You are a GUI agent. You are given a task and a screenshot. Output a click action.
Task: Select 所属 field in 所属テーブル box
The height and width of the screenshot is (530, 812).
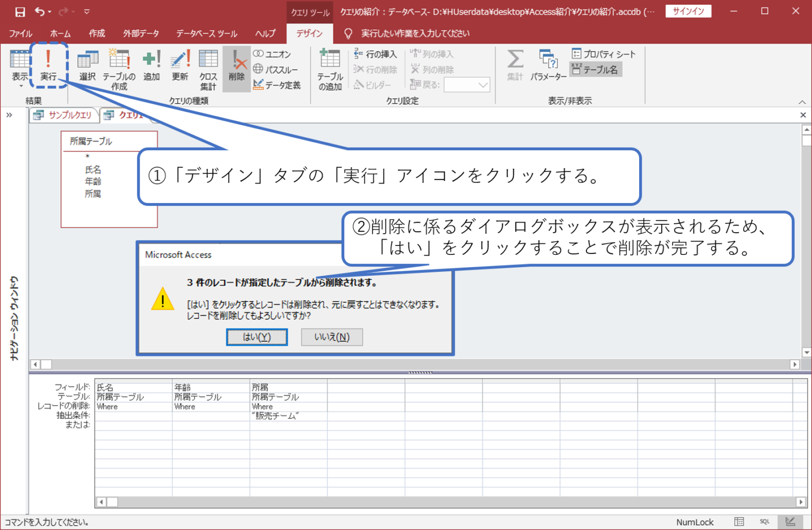[x=93, y=194]
